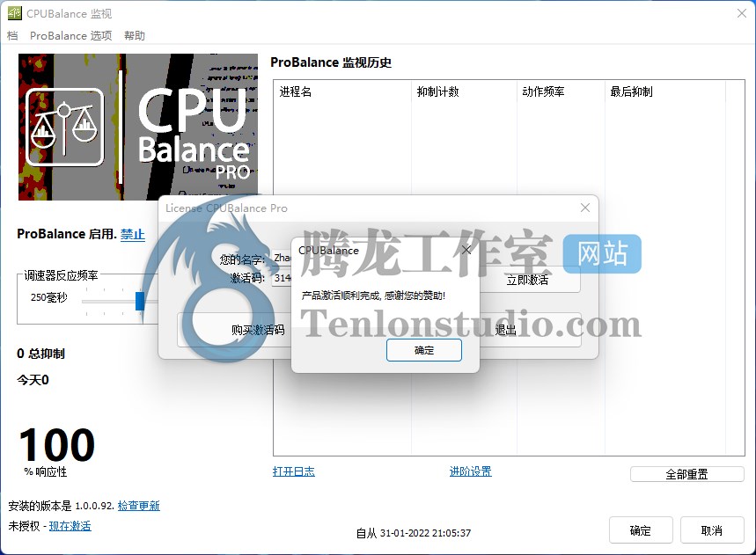
Task: Open the ProBalance 选项 menu
Action: (71, 36)
